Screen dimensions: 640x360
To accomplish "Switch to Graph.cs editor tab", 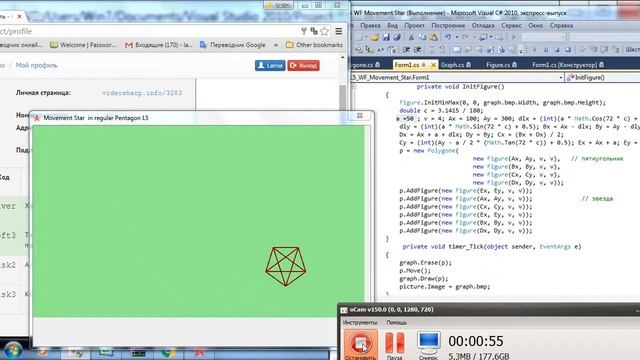I will pyautogui.click(x=456, y=64).
